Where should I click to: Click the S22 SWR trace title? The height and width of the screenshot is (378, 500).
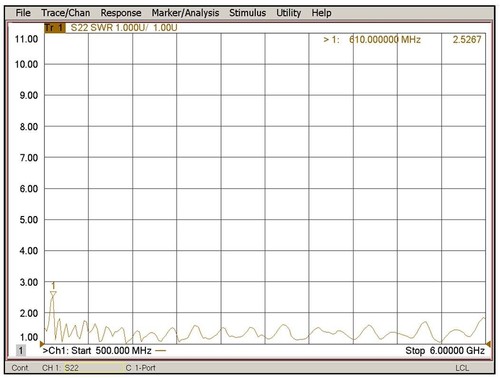coord(124,27)
